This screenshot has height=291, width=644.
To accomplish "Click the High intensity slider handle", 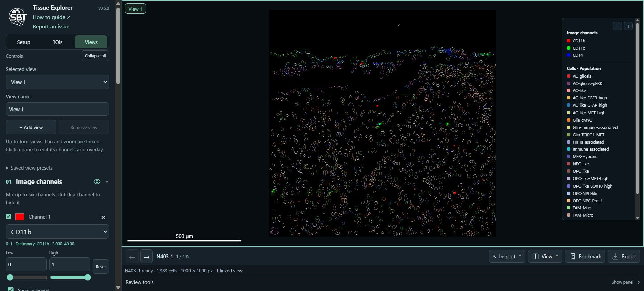I will (88, 277).
